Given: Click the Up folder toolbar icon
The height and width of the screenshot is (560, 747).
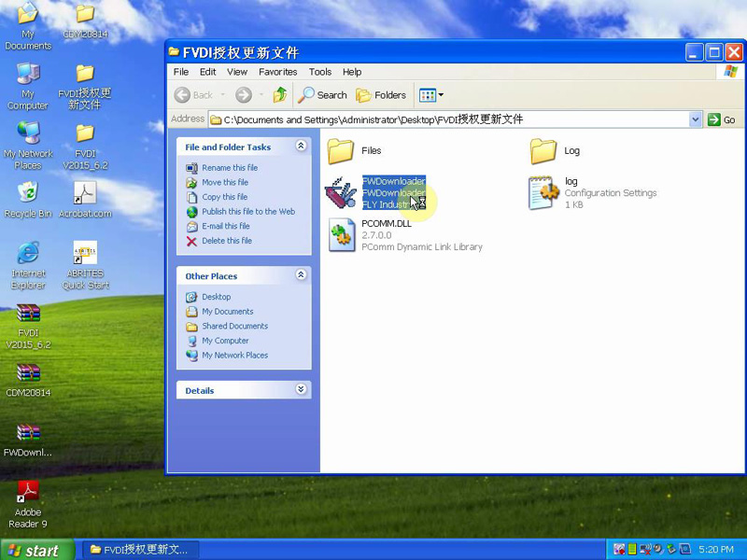Looking at the screenshot, I should tap(280, 95).
